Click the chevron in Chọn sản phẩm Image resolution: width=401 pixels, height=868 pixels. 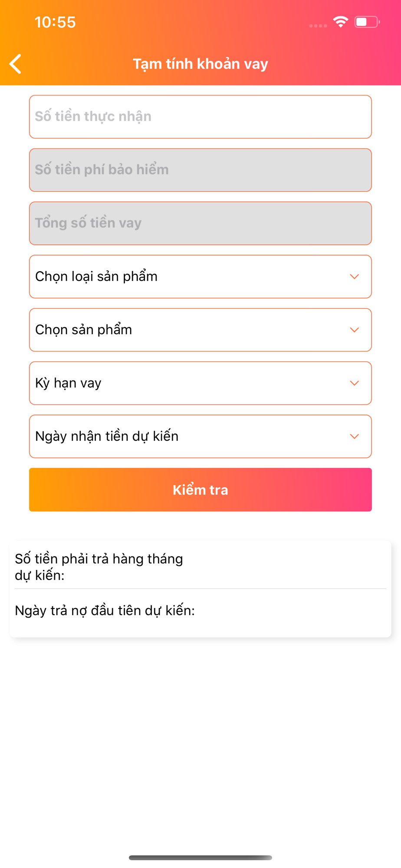tap(355, 330)
